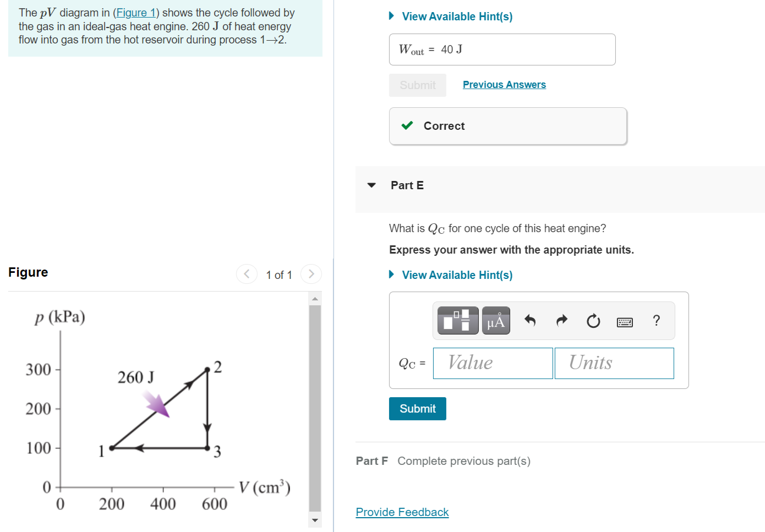
Task: Open the exponent/template palette in equation toolbar
Action: (457, 320)
